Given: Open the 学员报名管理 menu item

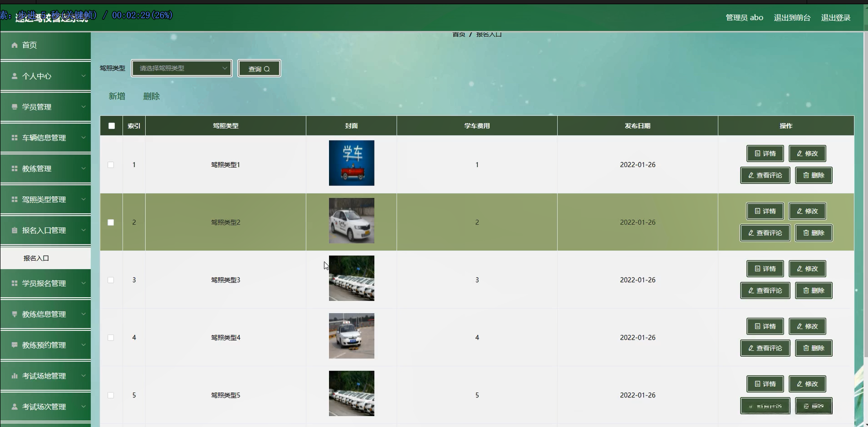Looking at the screenshot, I should pos(45,284).
